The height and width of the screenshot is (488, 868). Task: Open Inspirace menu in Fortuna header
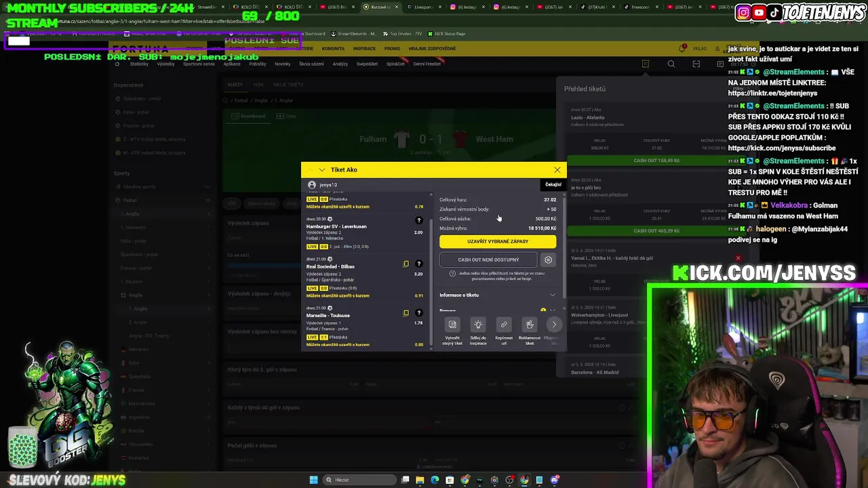point(364,48)
